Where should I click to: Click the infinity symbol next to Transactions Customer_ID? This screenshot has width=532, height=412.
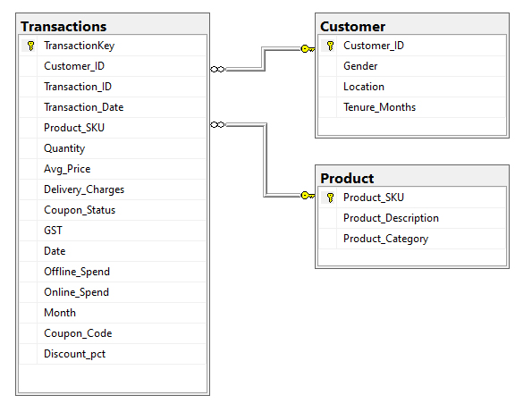pyautogui.click(x=217, y=69)
